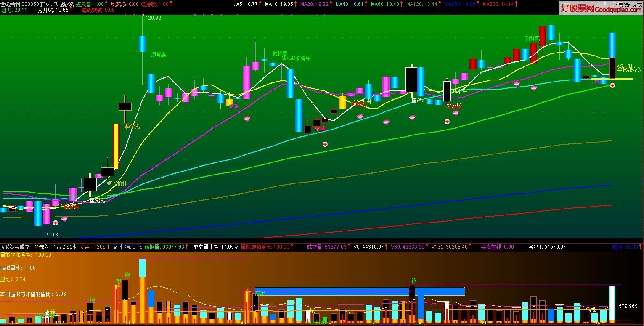Click the 本日虚拟与昨量的量比: 2.86 label

click(x=33, y=294)
